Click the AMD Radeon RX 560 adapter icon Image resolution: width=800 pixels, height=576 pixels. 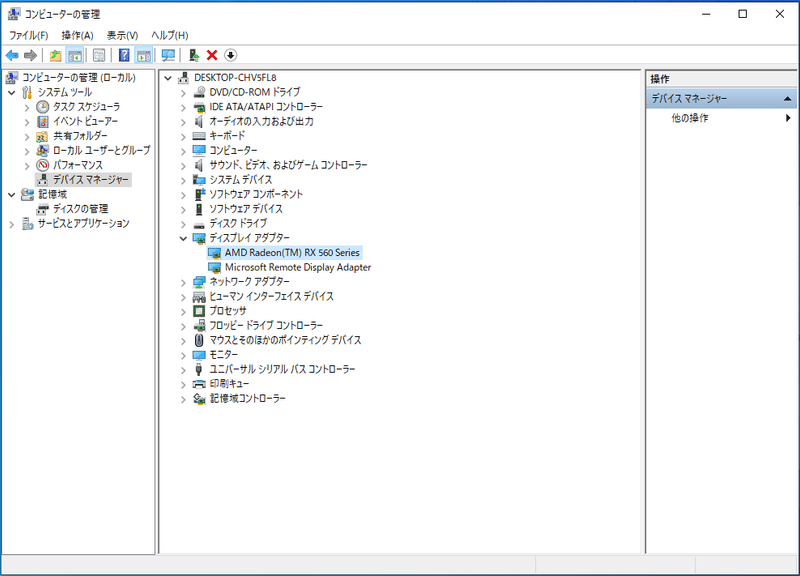click(x=215, y=253)
